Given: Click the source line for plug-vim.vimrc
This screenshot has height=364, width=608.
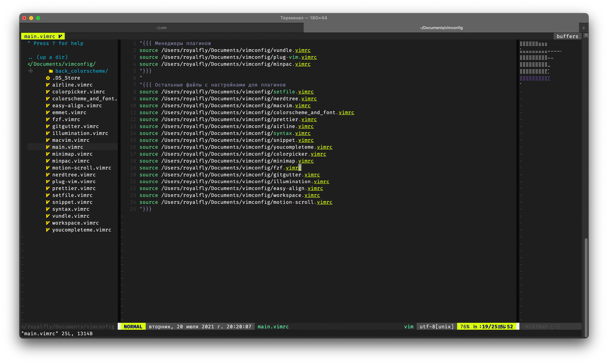Looking at the screenshot, I should pyautogui.click(x=228, y=57).
